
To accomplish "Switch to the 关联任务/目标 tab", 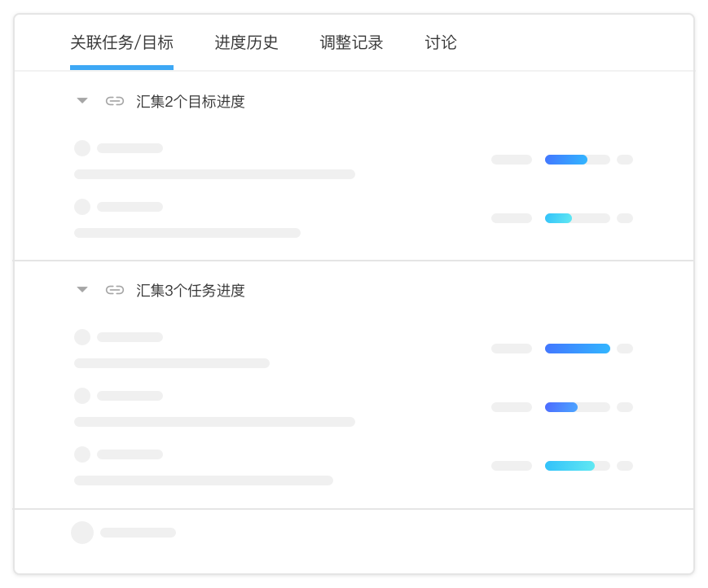I will point(122,43).
